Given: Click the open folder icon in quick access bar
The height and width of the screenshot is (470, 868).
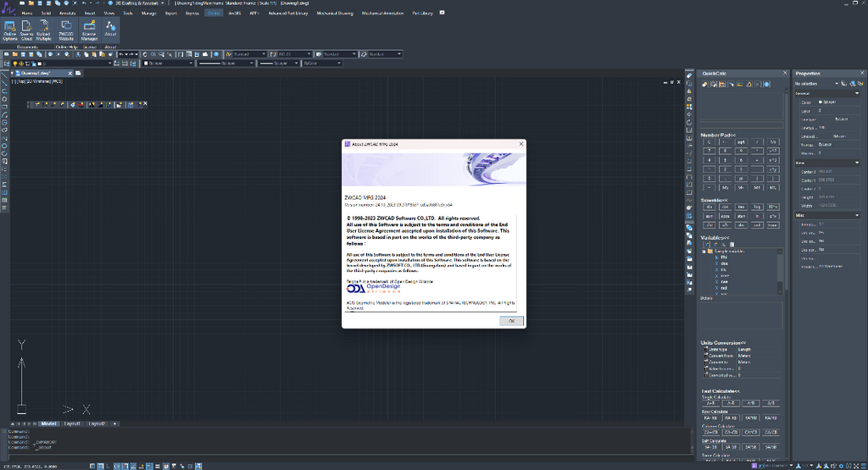Looking at the screenshot, I should 31,3.
